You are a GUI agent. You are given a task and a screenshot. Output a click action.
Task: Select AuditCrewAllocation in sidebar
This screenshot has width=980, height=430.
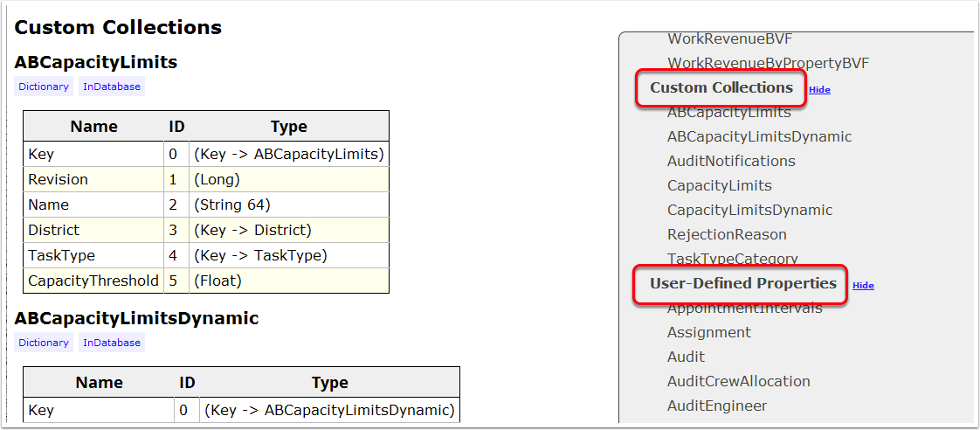(x=738, y=382)
